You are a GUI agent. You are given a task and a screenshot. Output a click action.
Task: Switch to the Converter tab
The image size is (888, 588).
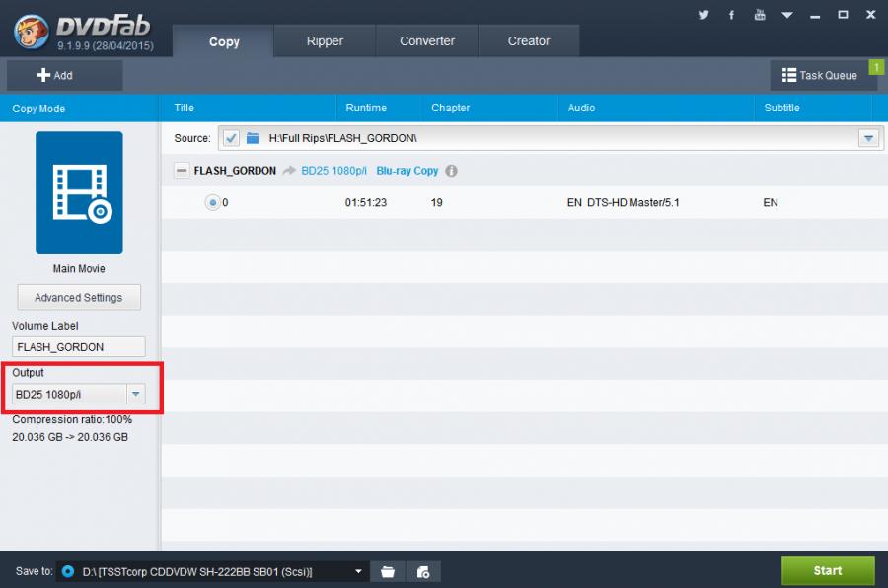coord(427,40)
